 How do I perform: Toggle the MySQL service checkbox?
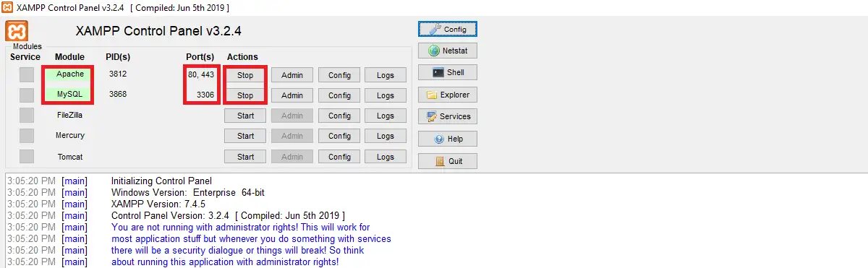[27, 95]
